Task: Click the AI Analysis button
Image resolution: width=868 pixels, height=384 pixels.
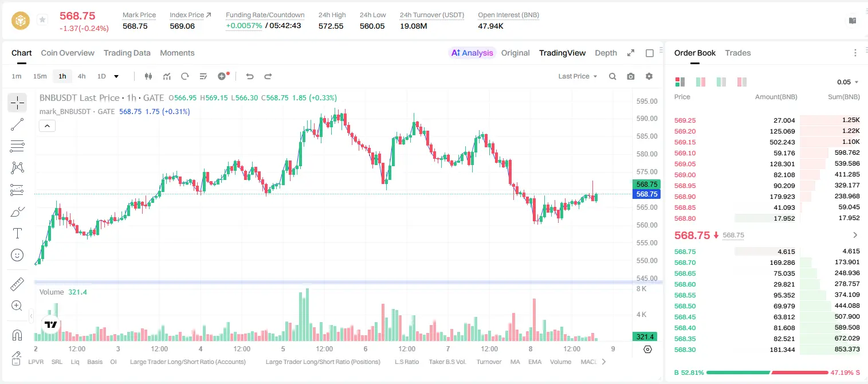Action: 472,53
